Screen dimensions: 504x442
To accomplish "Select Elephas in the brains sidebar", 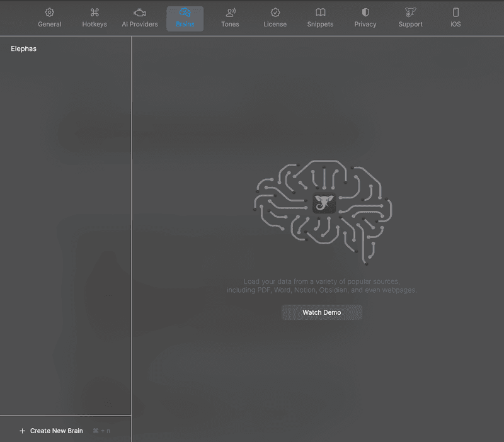I will pyautogui.click(x=23, y=48).
